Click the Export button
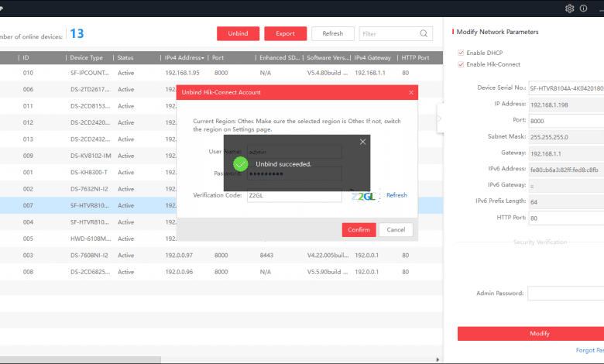The image size is (604, 364). [286, 33]
